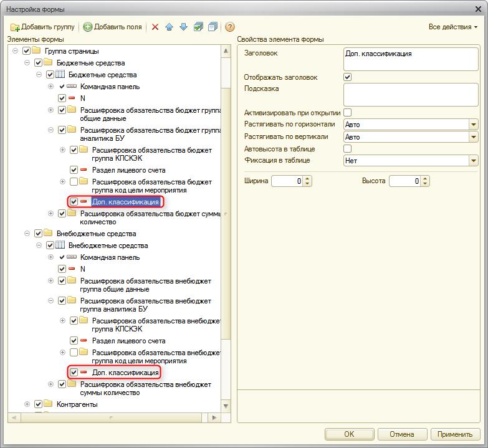Click the Ширина value field
Screen dimensions: 488x448
[x=287, y=181]
